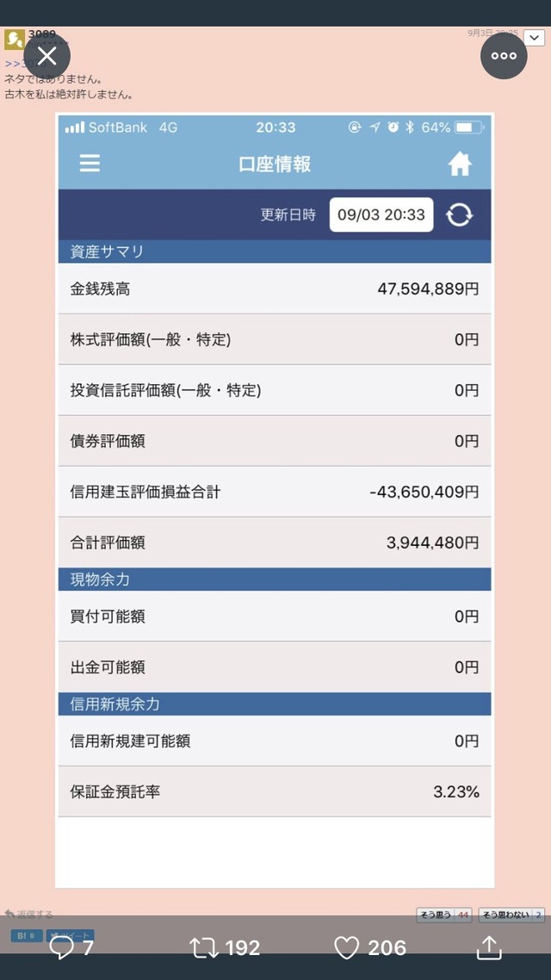Click the 返信する reply link
The image size is (551, 980).
28,915
